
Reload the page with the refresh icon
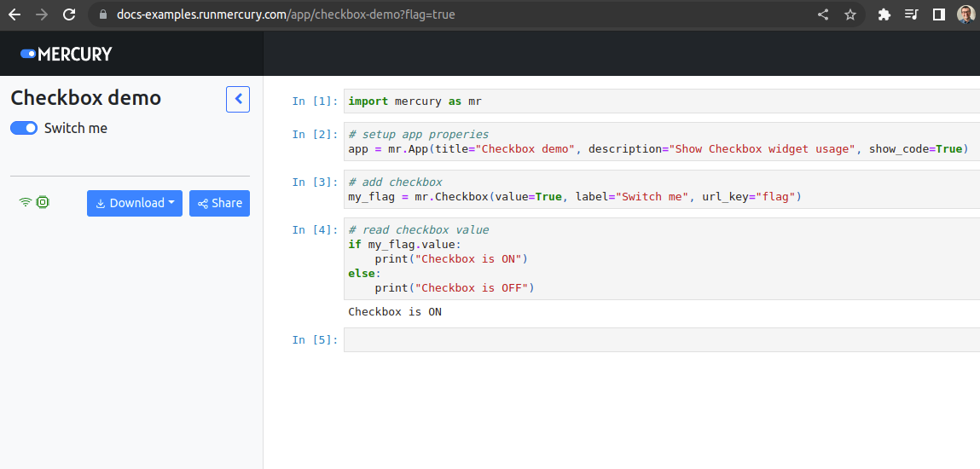pyautogui.click(x=69, y=14)
